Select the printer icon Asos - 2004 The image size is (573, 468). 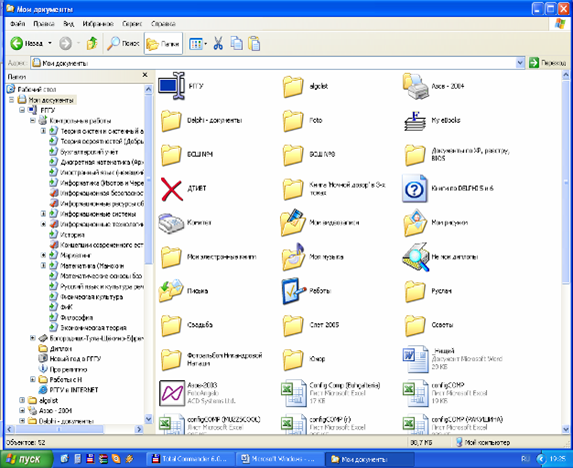[x=415, y=86]
